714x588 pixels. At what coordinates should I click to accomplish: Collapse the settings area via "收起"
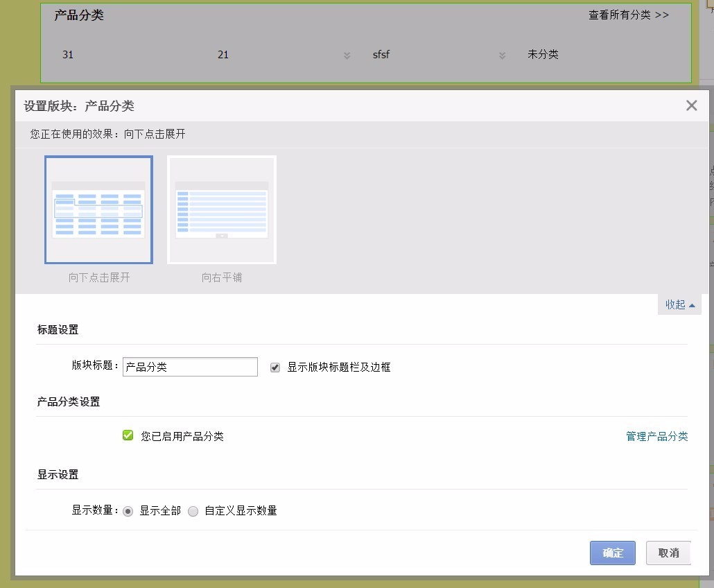(x=678, y=304)
